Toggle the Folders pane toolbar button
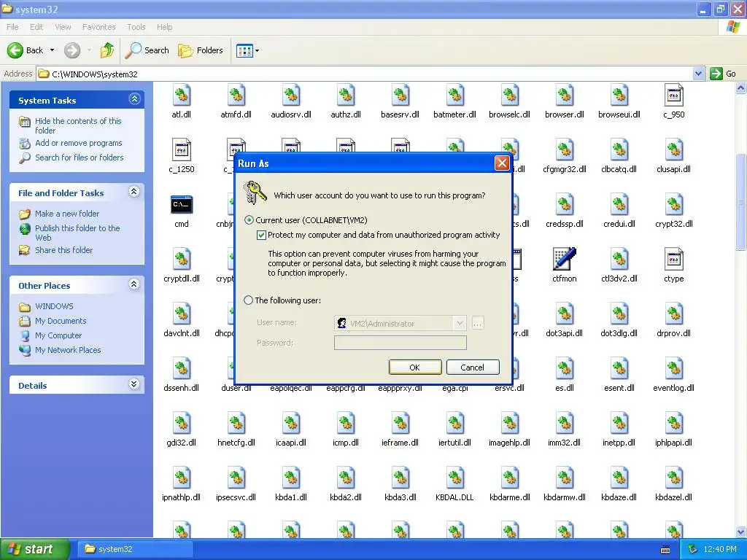Viewport: 747px width, 560px height. [x=200, y=50]
